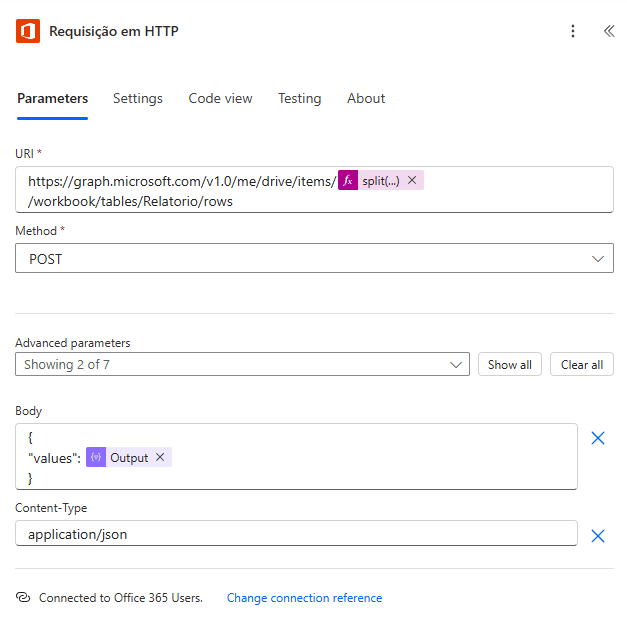This screenshot has height=619, width=627.
Task: Click the Change connection reference link
Action: click(304, 598)
